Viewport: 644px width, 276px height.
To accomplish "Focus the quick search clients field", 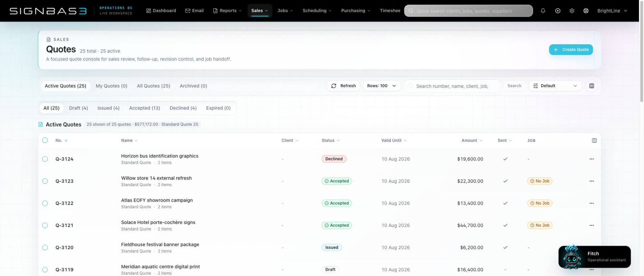I will pyautogui.click(x=469, y=11).
